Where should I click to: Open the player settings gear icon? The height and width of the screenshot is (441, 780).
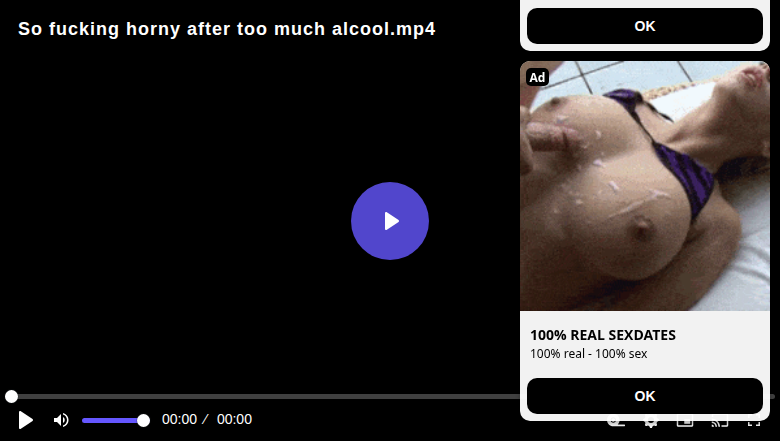coord(651,423)
